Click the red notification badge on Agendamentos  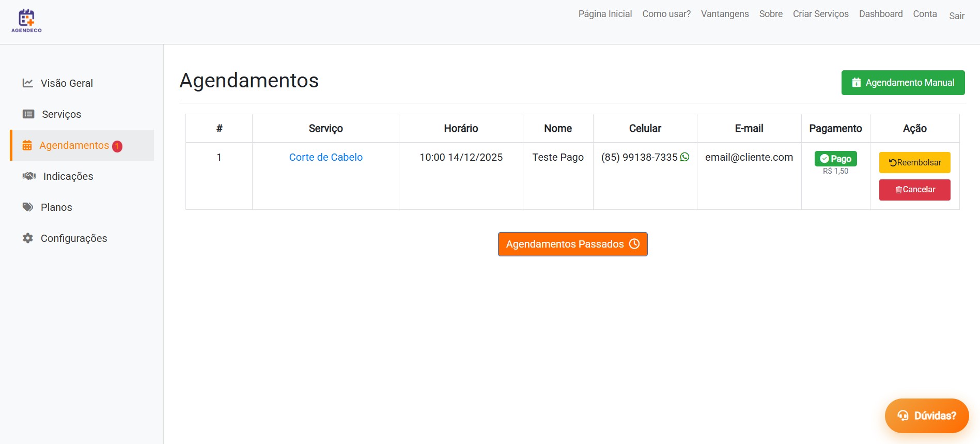pyautogui.click(x=117, y=146)
